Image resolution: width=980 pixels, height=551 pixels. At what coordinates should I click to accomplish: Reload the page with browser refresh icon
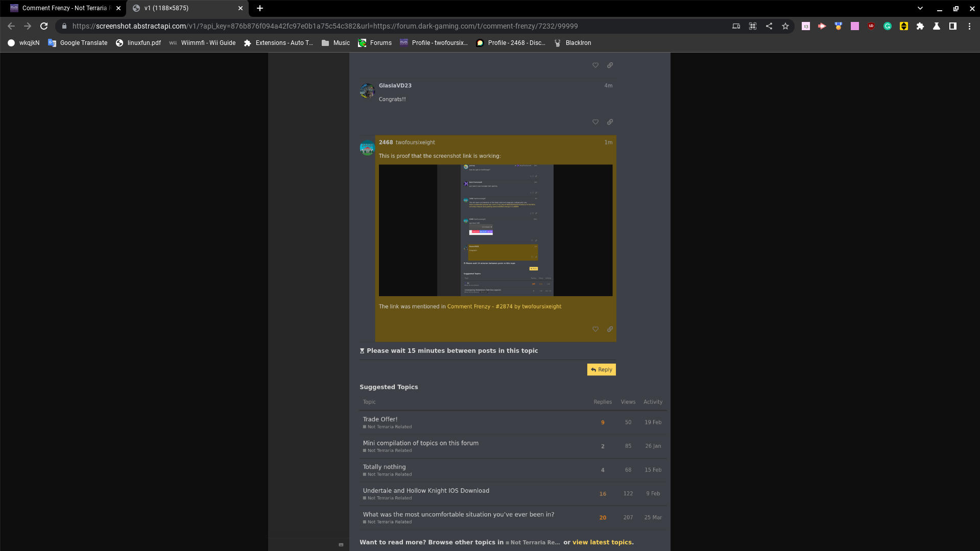tap(44, 26)
